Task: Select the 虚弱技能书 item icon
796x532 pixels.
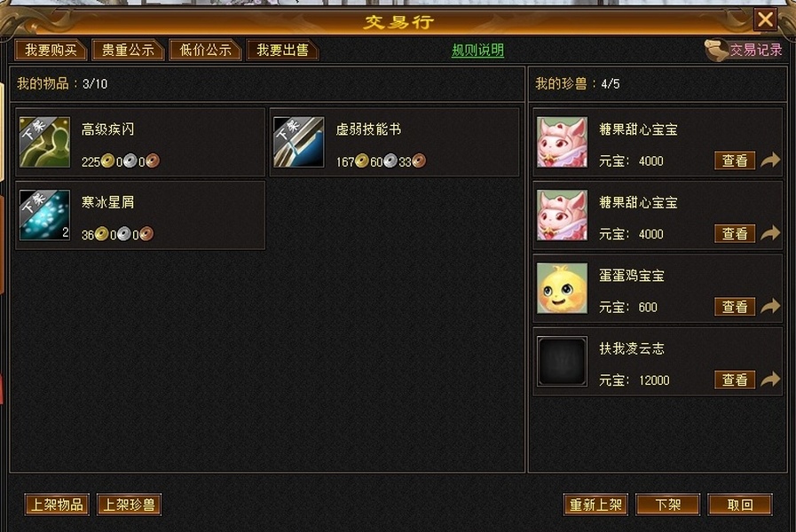Action: (298, 142)
